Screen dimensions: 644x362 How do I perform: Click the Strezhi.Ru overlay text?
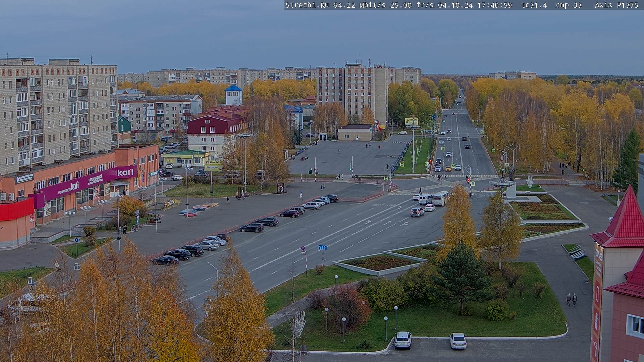point(307,5)
